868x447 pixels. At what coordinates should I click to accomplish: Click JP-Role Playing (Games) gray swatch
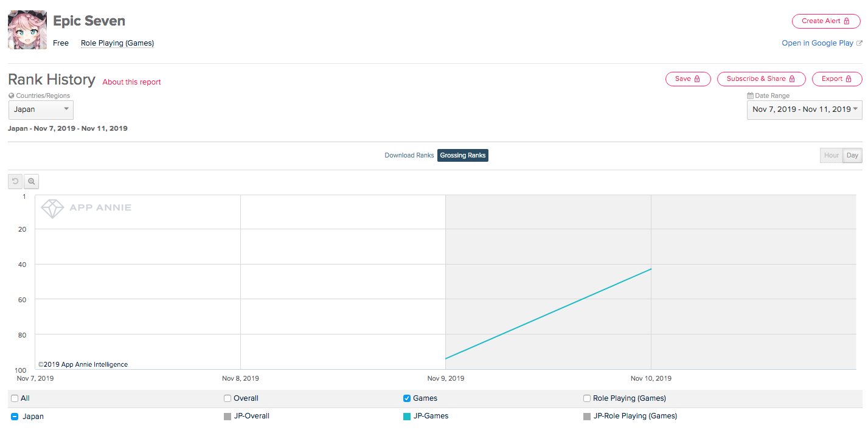587,417
